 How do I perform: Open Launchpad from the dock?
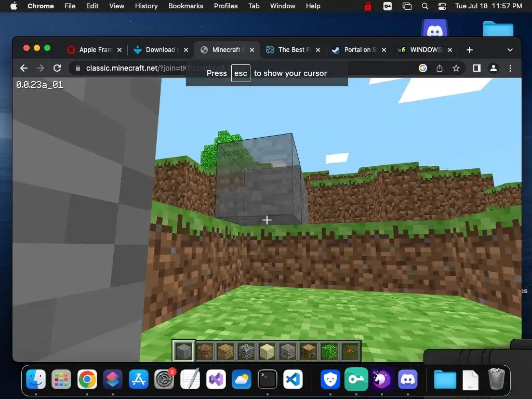(61, 379)
